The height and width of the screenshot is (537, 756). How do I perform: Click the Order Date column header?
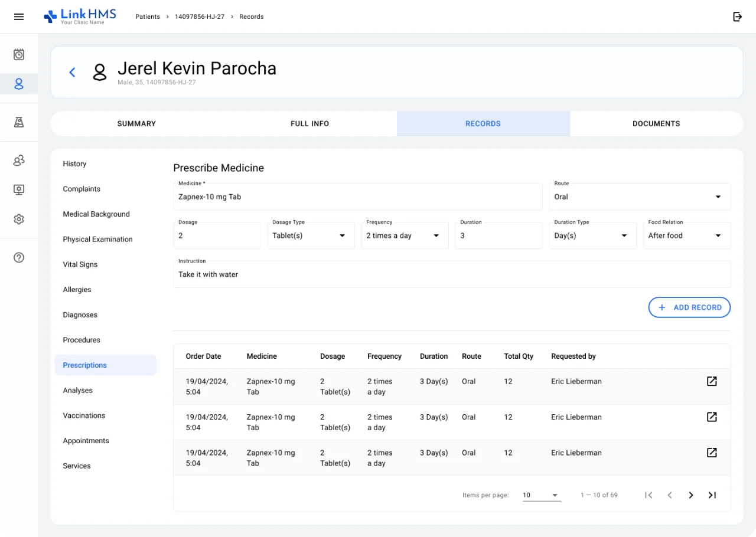click(x=203, y=356)
